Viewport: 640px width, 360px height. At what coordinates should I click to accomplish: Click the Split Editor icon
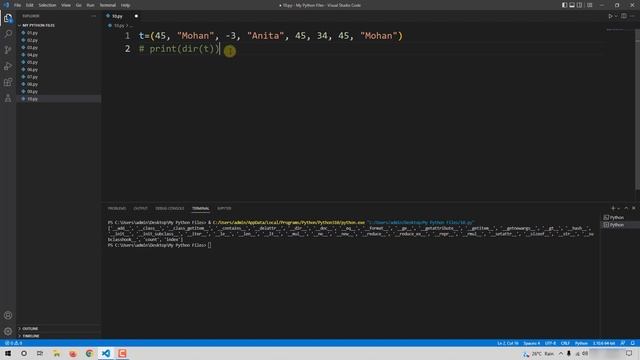tap(624, 16)
